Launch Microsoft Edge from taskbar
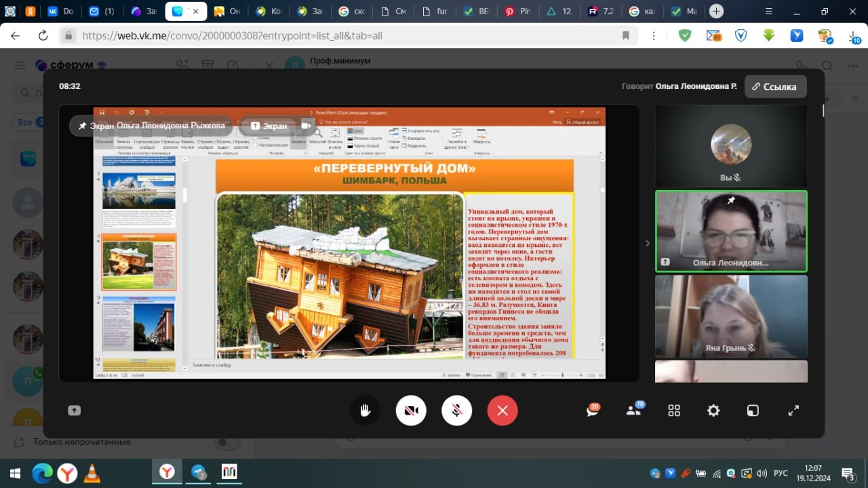The height and width of the screenshot is (488, 868). click(x=42, y=473)
